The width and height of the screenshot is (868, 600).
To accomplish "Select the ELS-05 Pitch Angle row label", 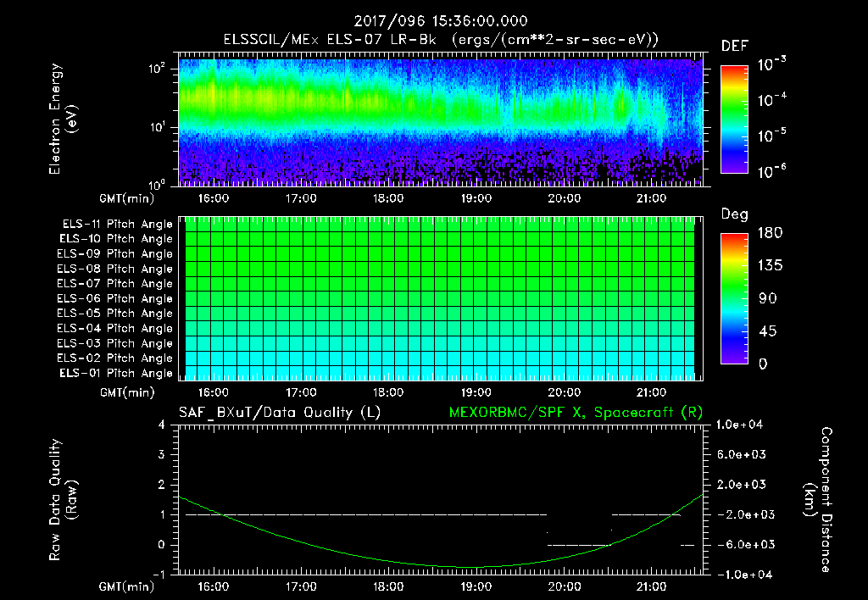I will coord(115,314).
